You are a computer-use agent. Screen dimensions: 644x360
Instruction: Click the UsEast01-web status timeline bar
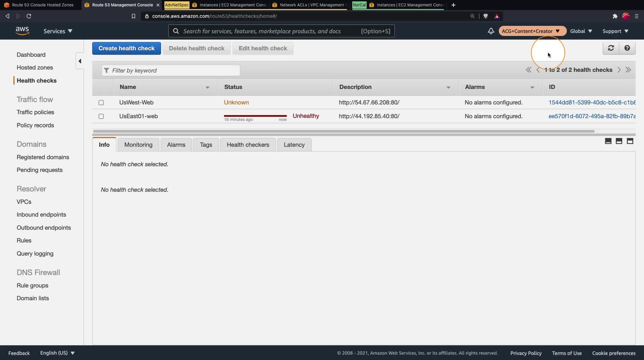click(x=255, y=116)
